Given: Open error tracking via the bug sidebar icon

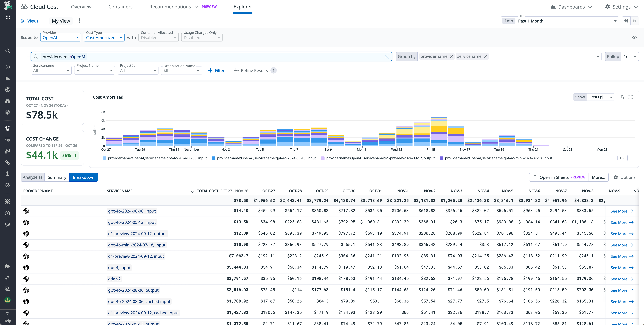Looking at the screenshot, I should pyautogui.click(x=8, y=201).
